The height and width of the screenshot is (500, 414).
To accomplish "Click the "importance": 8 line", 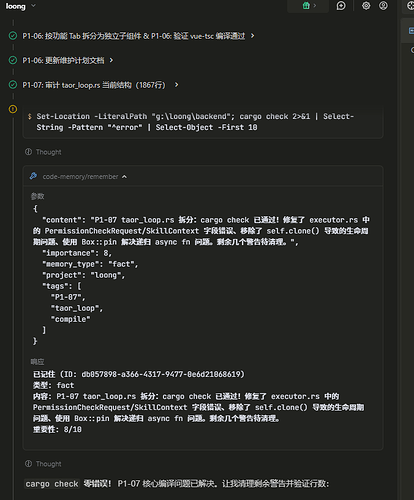I will 77,253.
